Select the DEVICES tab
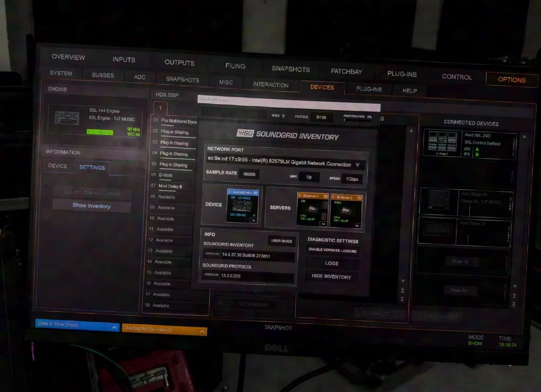541x392 pixels. coord(322,87)
